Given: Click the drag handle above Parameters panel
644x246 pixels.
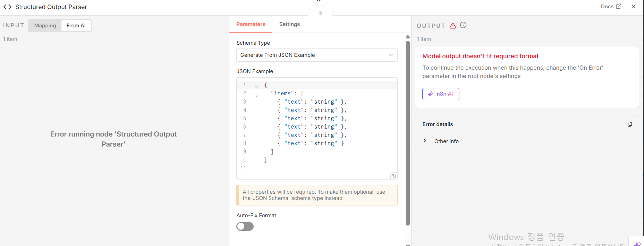Looking at the screenshot, I should 320,13.
